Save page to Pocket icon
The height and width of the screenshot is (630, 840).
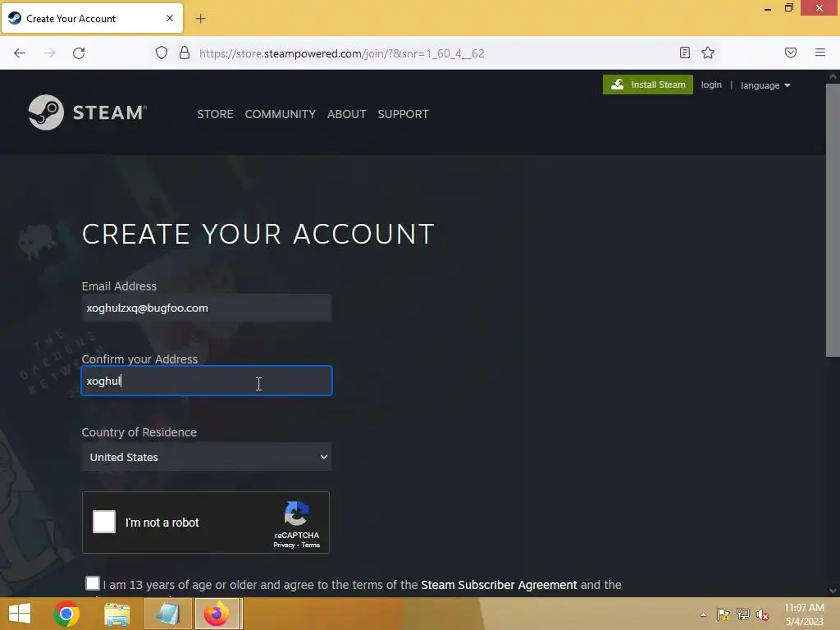pyautogui.click(x=791, y=52)
